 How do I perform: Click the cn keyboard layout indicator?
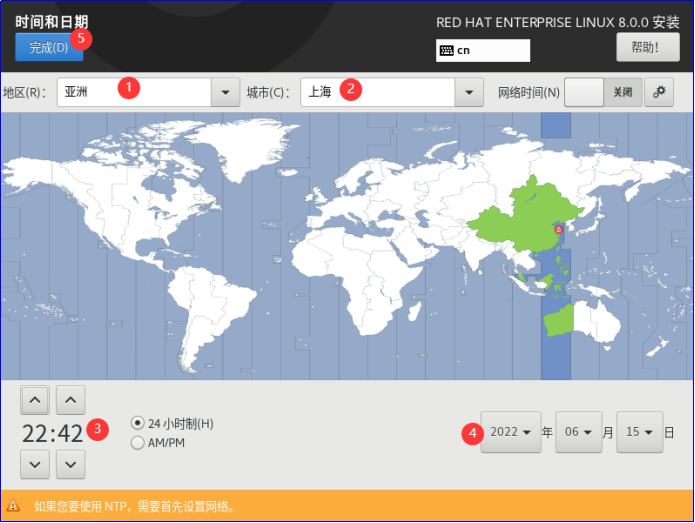pyautogui.click(x=483, y=51)
